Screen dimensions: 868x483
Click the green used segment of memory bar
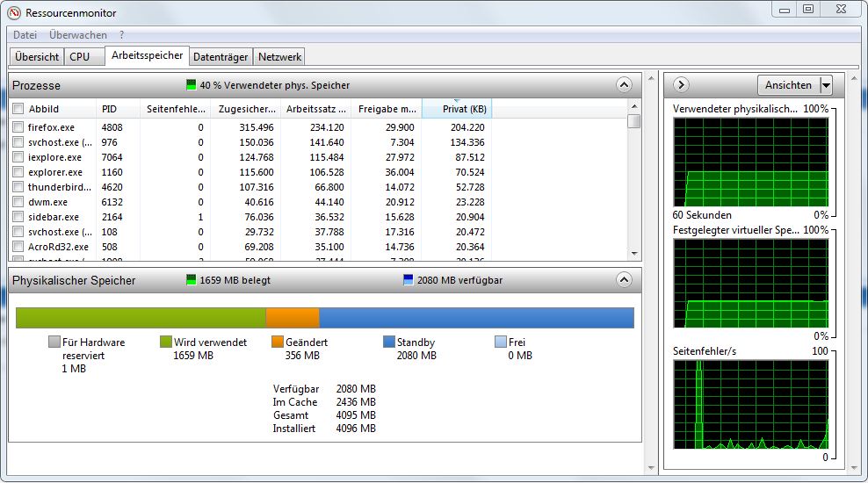pos(141,318)
